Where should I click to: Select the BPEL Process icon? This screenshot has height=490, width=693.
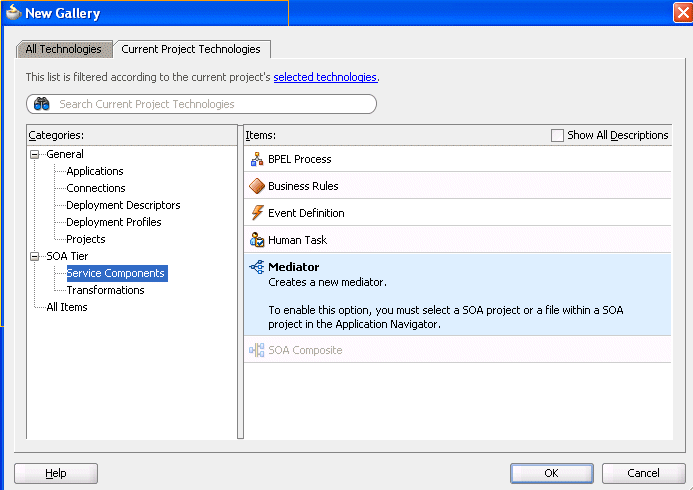point(257,159)
